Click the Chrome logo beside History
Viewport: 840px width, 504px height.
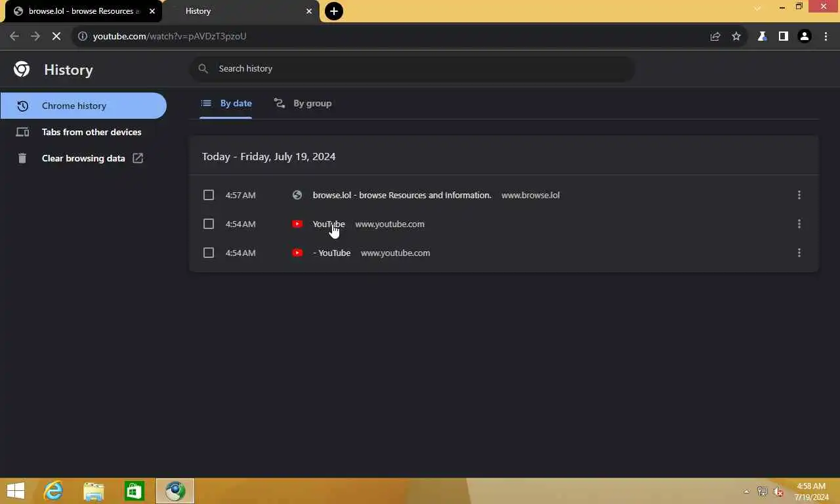[x=22, y=69]
